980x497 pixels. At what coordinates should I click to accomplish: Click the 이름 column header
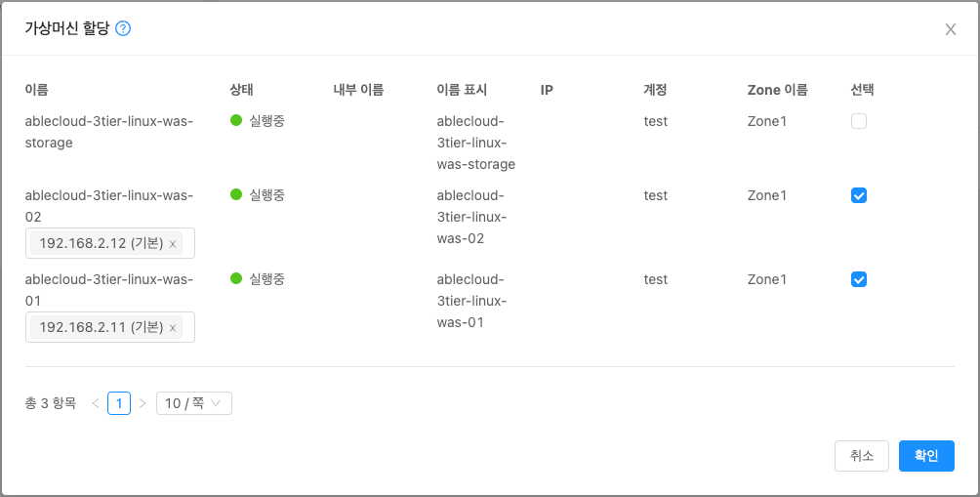coord(37,90)
